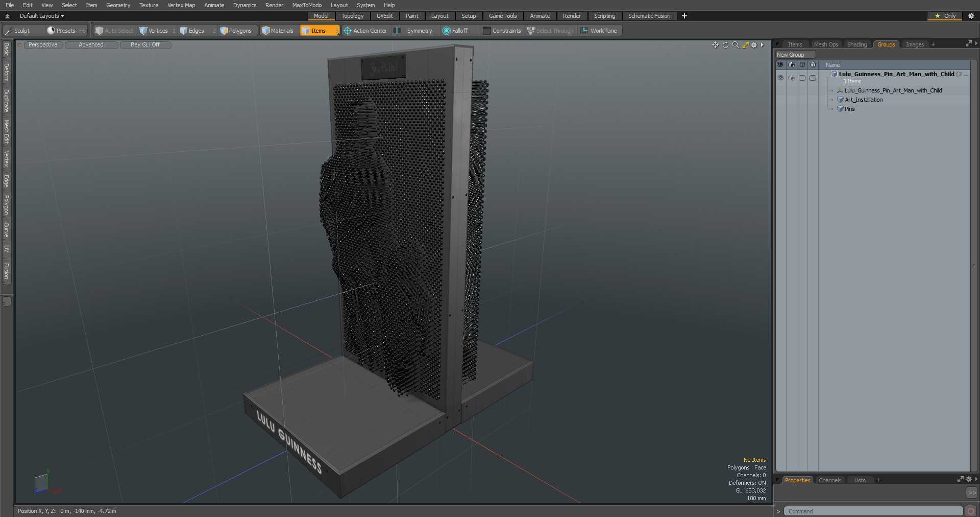Click in the Command input field
The image size is (980, 517).
click(873, 511)
